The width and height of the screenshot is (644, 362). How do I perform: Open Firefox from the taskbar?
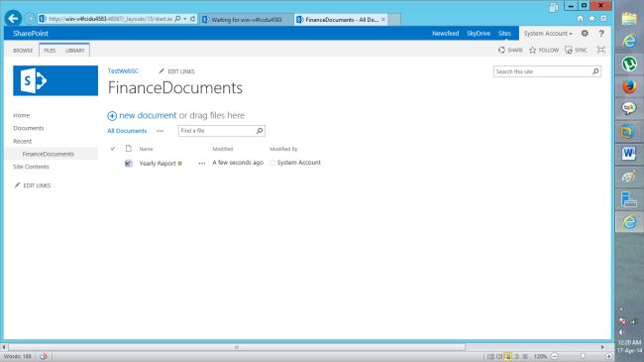point(629,86)
